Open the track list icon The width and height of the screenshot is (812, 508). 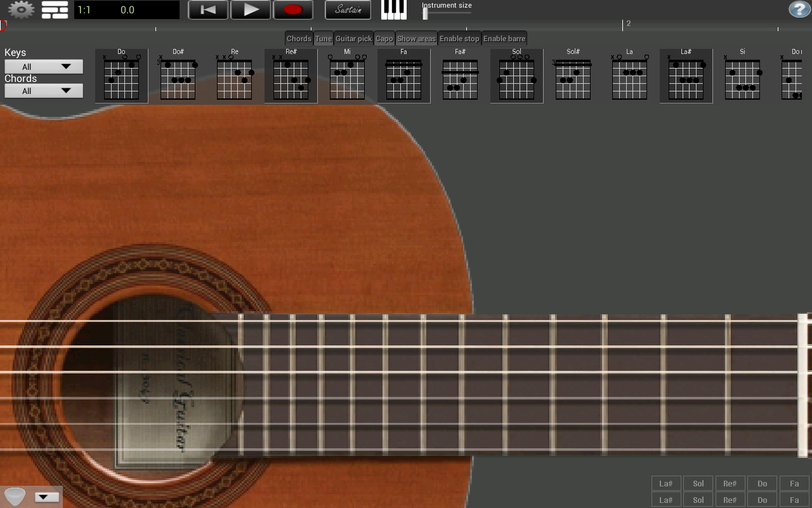point(54,10)
